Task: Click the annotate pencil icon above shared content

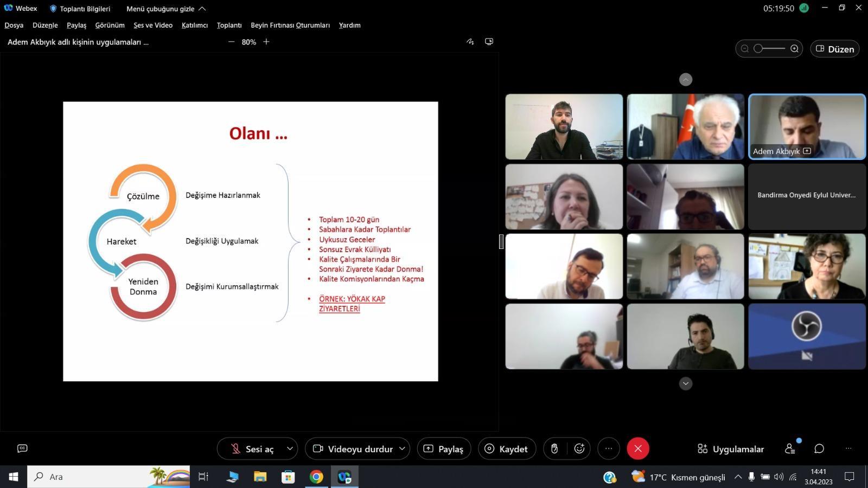Action: pyautogui.click(x=470, y=42)
